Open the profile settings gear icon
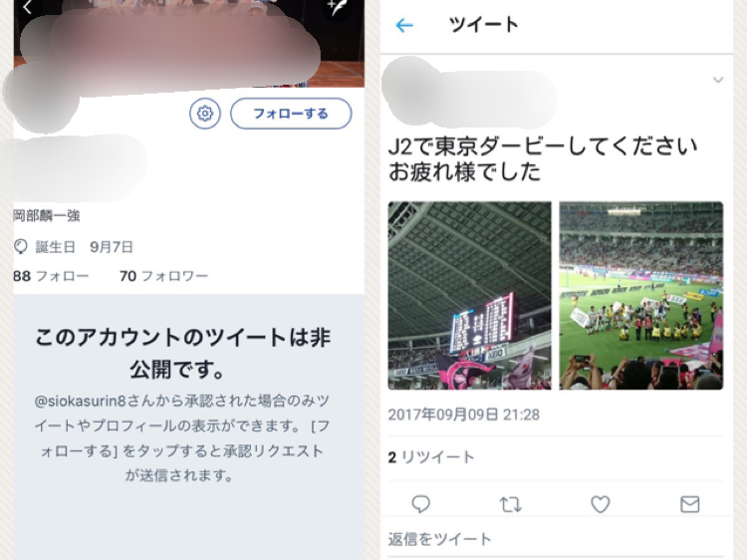747x560 pixels. coord(205,114)
